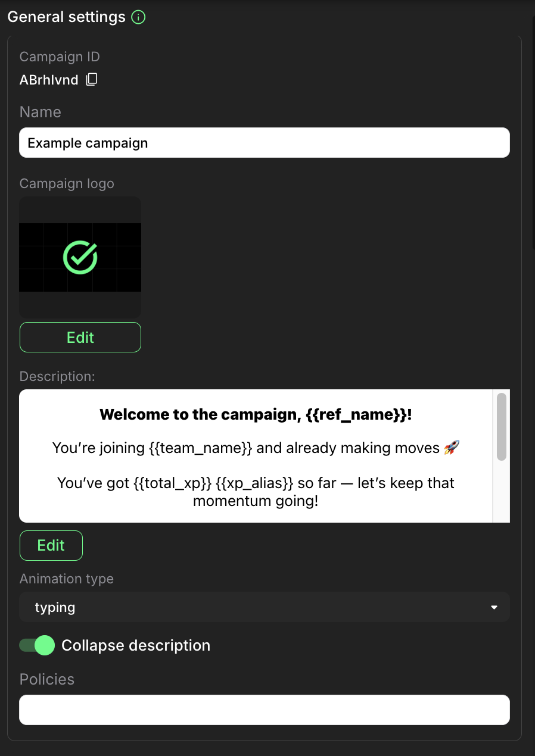
Task: Focus the Name field containing "Example campaign"
Action: tap(264, 143)
